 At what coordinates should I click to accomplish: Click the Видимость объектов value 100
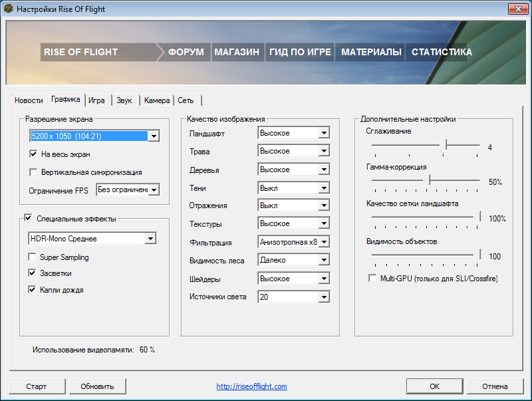pos(495,257)
